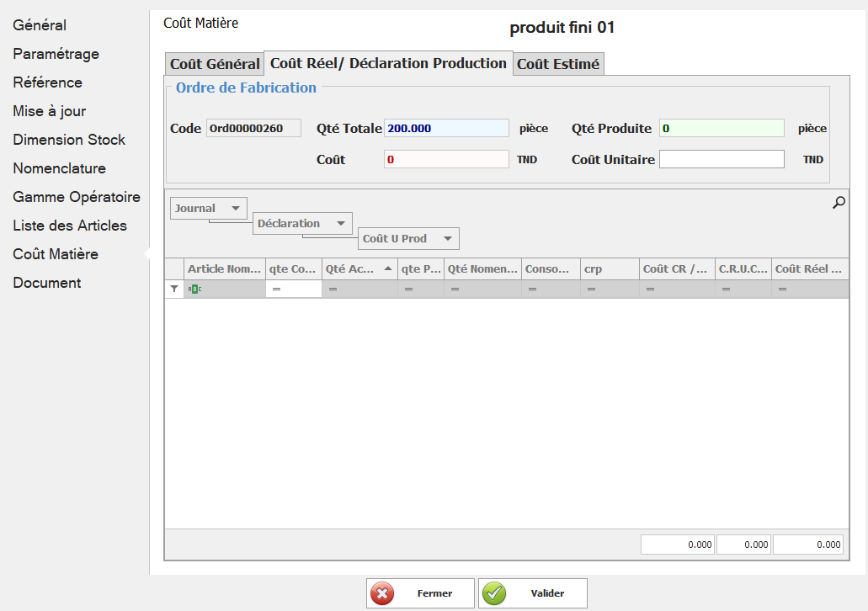Click the sort arrow on Qté Ac column
The image size is (868, 611).
[388, 268]
